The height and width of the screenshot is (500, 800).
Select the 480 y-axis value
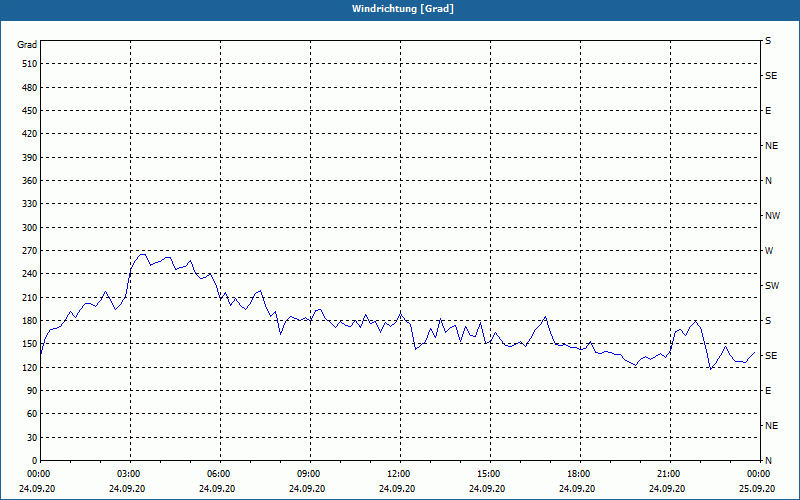[30, 88]
